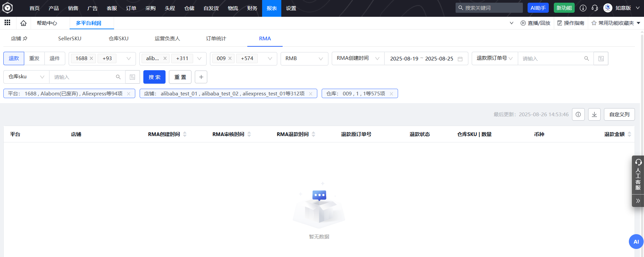
Task: Open batch input icon beside 仓库sku search
Action: pos(133,77)
